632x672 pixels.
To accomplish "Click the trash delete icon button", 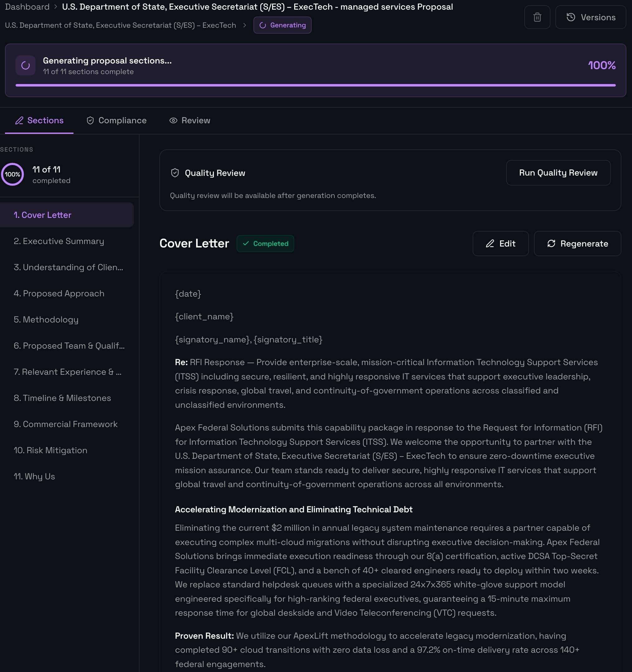I will pyautogui.click(x=537, y=17).
